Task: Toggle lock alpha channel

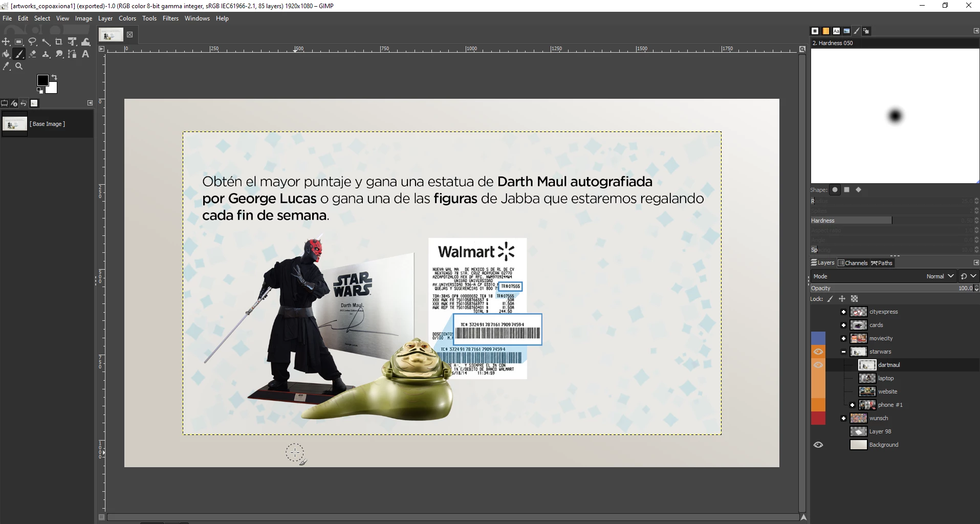Action: tap(854, 299)
